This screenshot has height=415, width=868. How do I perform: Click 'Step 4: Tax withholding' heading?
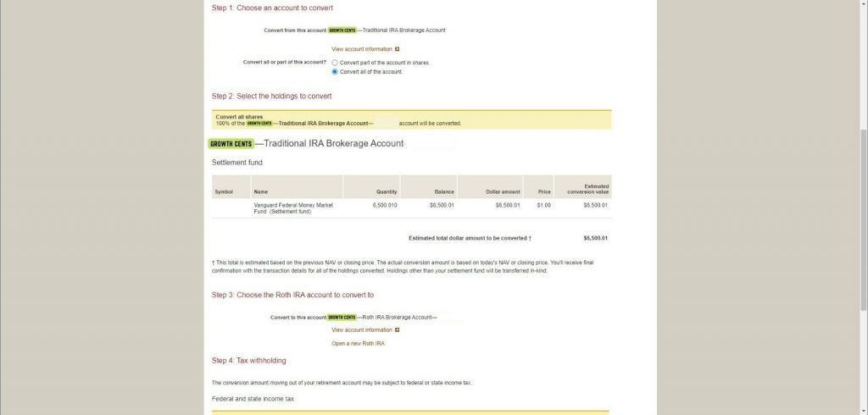249,361
